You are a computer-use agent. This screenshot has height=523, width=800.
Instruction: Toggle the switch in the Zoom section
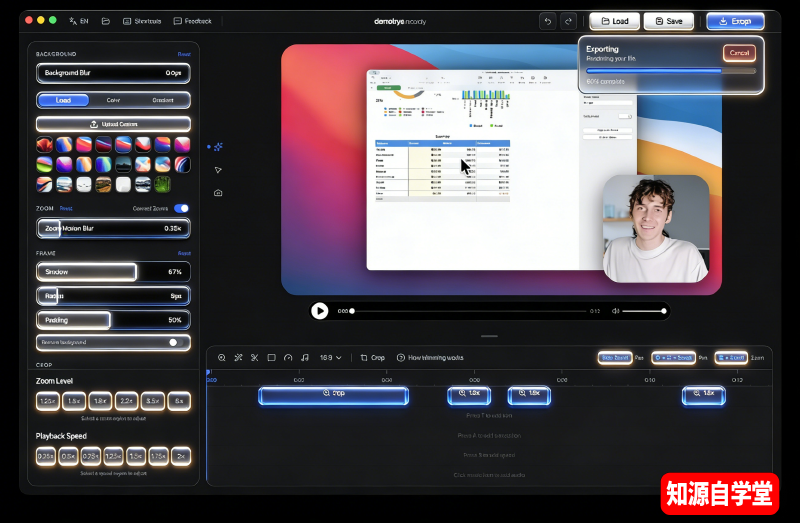[x=181, y=209]
